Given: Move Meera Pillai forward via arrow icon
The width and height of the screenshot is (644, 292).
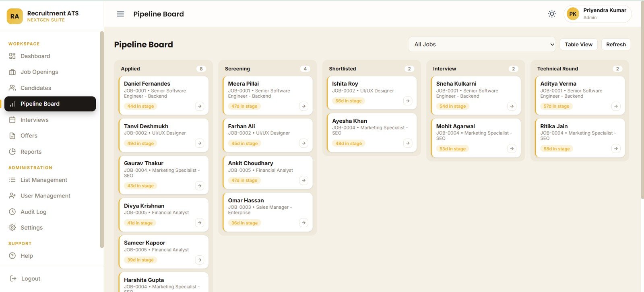Looking at the screenshot, I should click(x=304, y=106).
